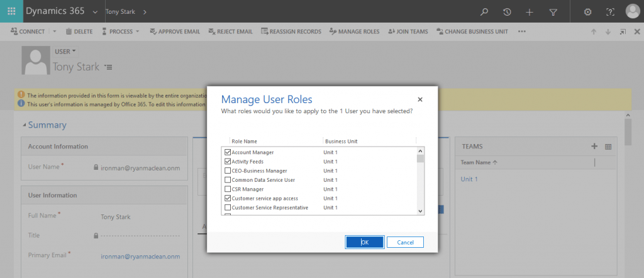Check the CSR Manager role checkbox
The width and height of the screenshot is (644, 278).
coord(228,189)
